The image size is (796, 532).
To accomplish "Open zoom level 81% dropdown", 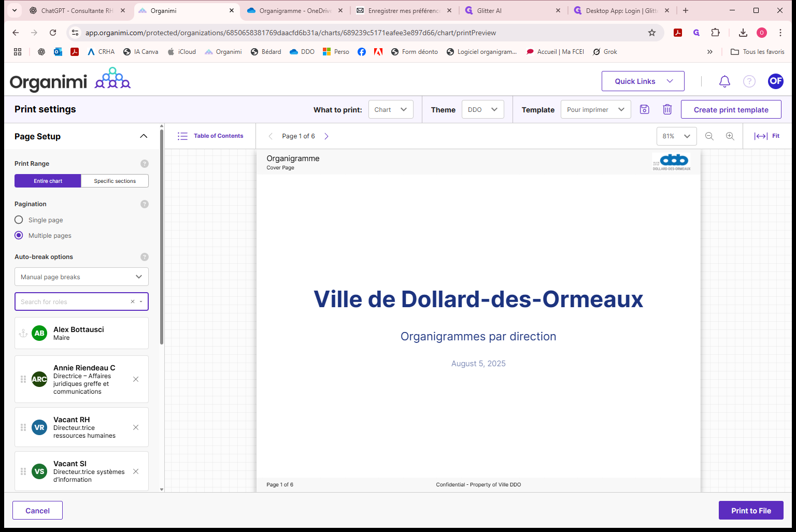I will 677,136.
